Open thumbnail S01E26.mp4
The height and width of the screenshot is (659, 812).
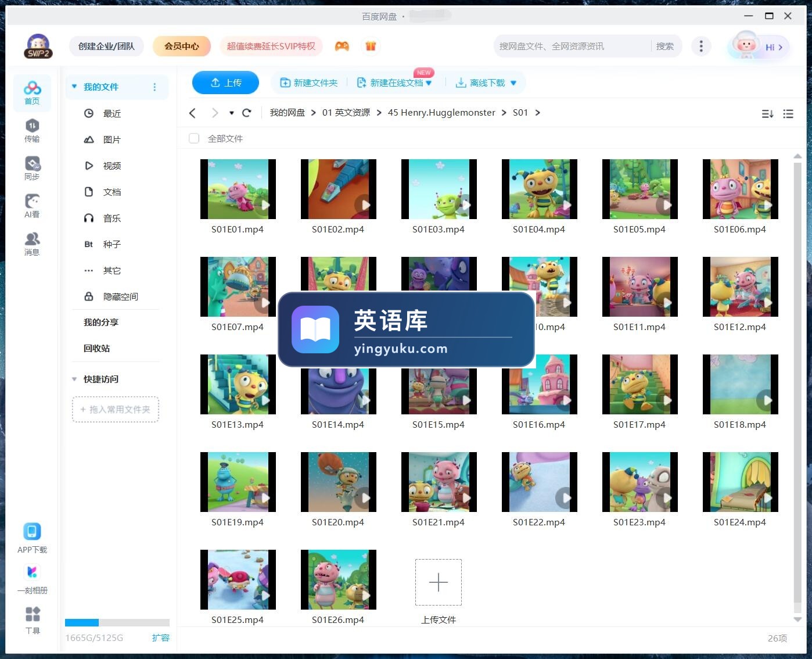pyautogui.click(x=338, y=579)
